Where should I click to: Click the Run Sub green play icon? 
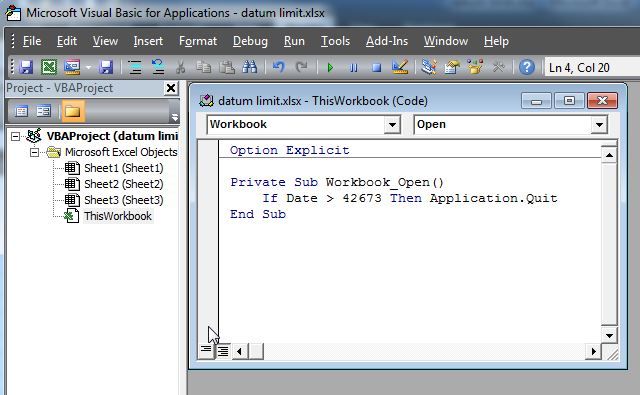[330, 67]
